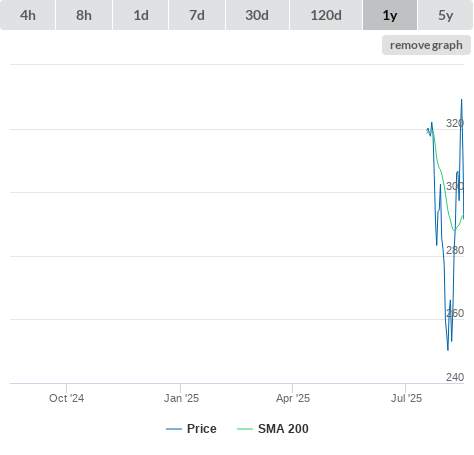Click green line swatch beside SMA 200
This screenshot has width=474, height=455.
pos(245,429)
